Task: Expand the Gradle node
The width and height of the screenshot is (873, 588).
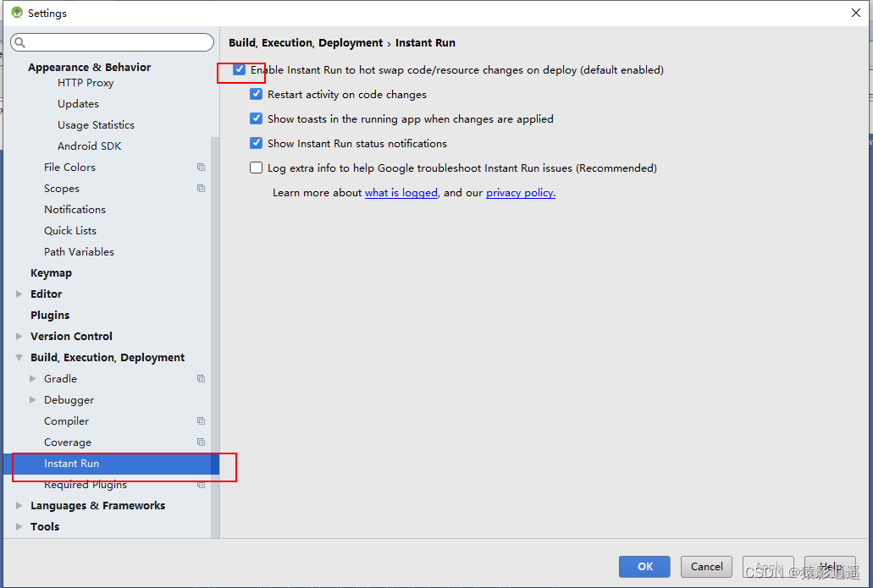Action: coord(32,378)
